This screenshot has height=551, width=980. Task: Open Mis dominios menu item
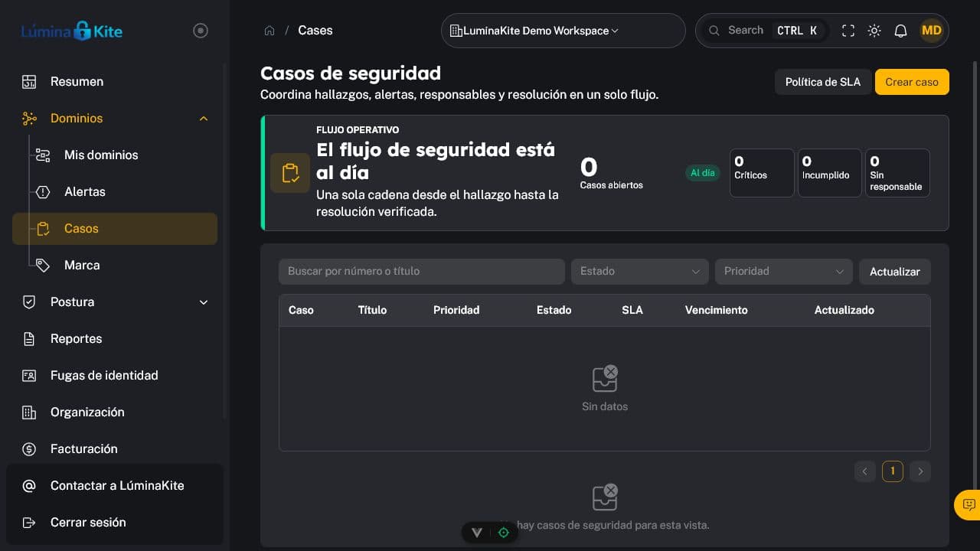point(115,155)
